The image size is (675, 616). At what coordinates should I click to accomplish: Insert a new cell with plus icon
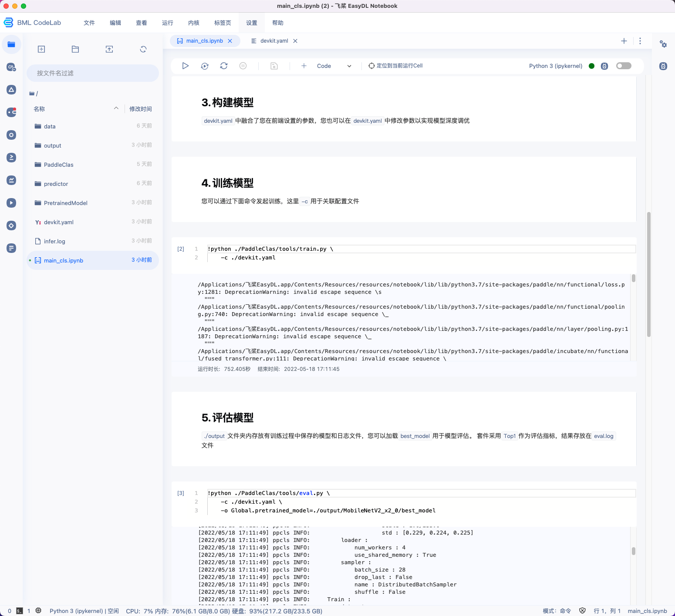(x=304, y=66)
